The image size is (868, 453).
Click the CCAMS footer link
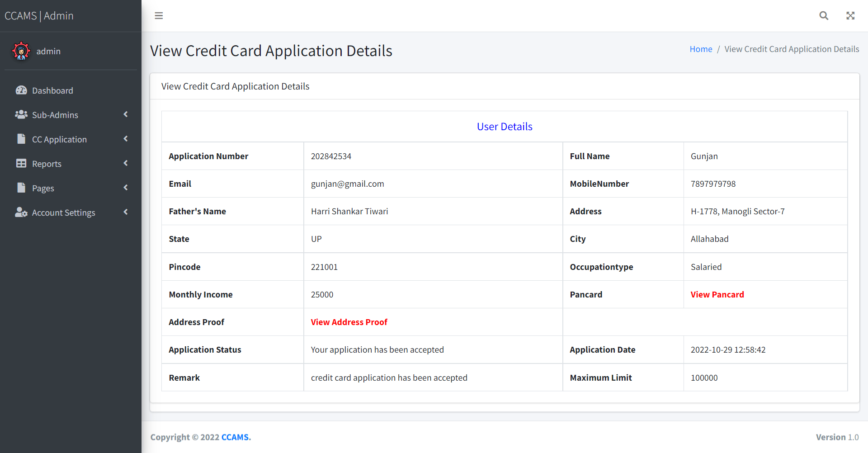235,437
